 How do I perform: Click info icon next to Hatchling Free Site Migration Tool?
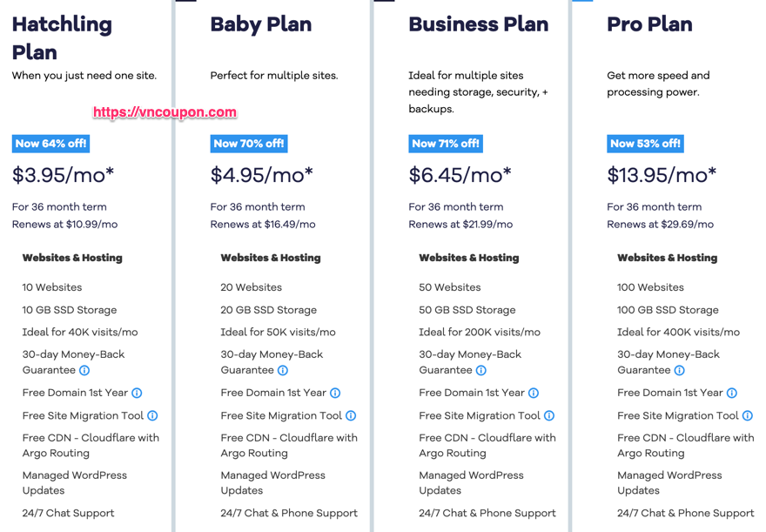pyautogui.click(x=152, y=415)
